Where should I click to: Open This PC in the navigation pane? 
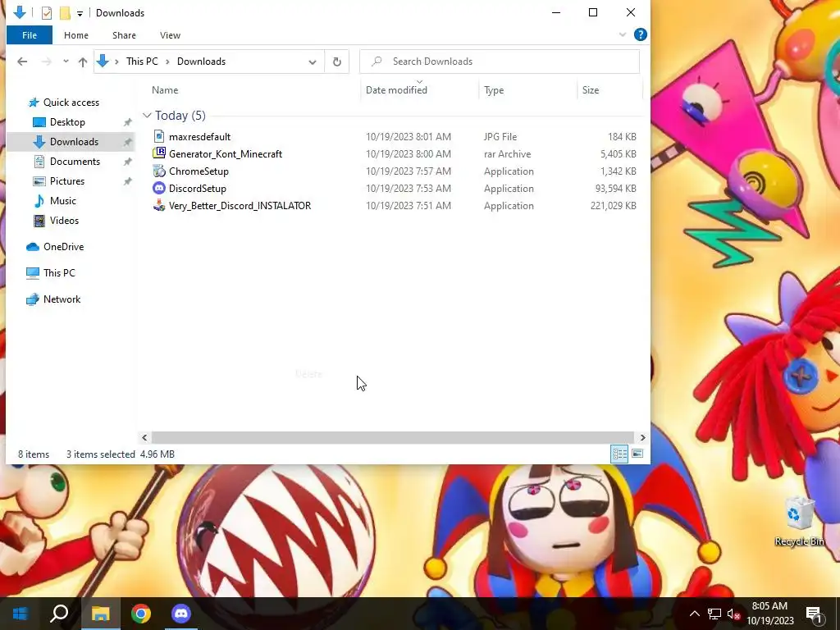[x=59, y=273]
